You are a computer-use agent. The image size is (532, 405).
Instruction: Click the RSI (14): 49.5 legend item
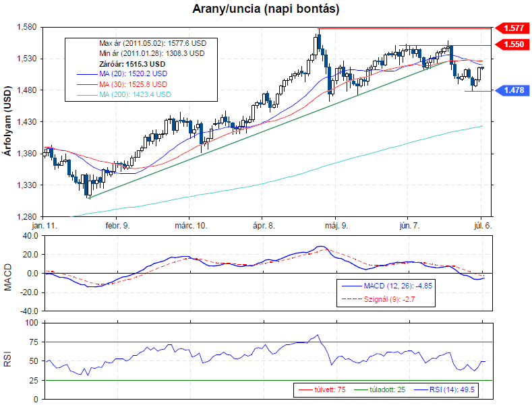pyautogui.click(x=446, y=389)
